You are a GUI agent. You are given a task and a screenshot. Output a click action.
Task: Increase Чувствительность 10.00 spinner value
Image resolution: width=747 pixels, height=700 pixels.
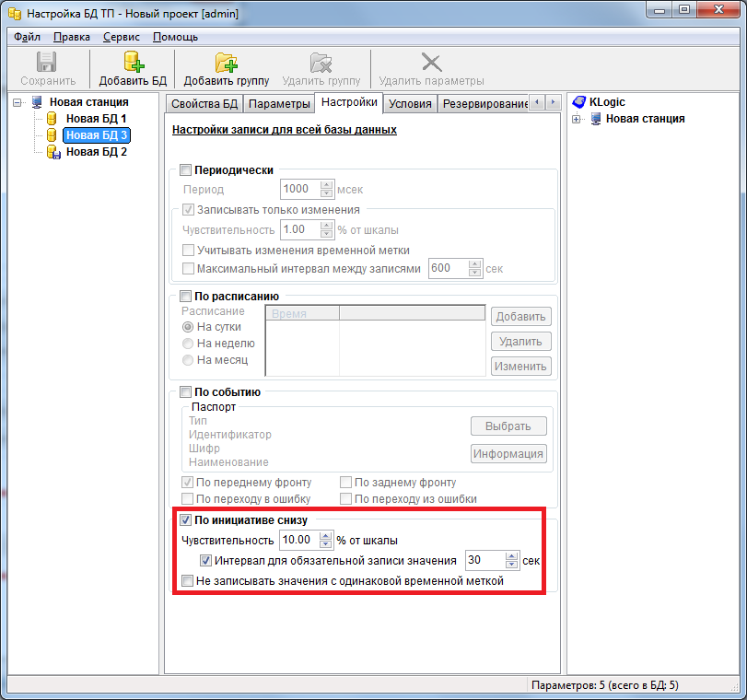pos(325,535)
